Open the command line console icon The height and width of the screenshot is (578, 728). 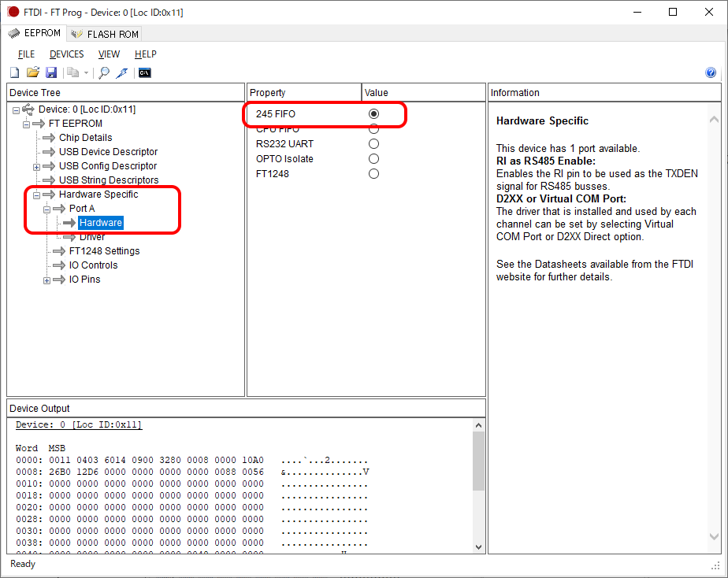coord(144,73)
